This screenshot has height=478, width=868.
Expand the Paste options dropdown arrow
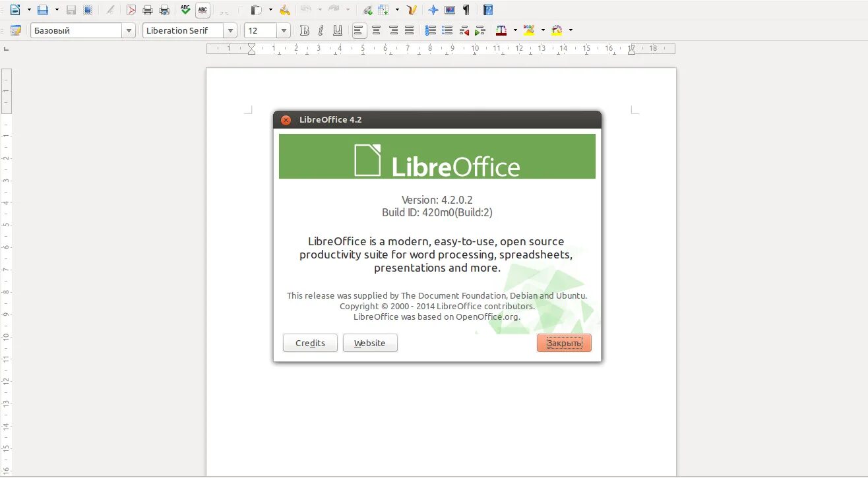(270, 10)
